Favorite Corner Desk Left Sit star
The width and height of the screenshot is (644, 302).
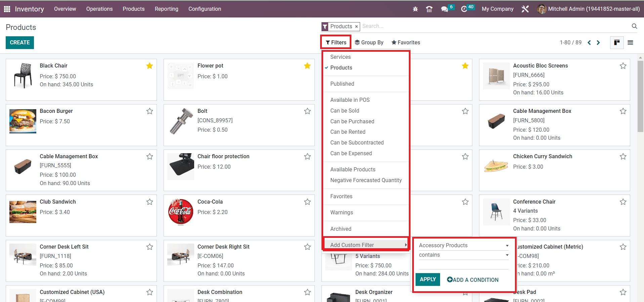click(x=149, y=247)
